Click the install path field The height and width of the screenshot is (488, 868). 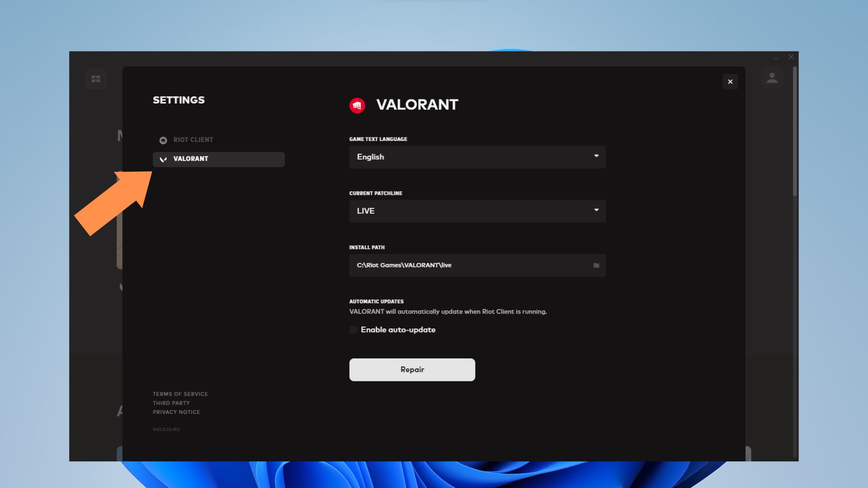click(477, 265)
